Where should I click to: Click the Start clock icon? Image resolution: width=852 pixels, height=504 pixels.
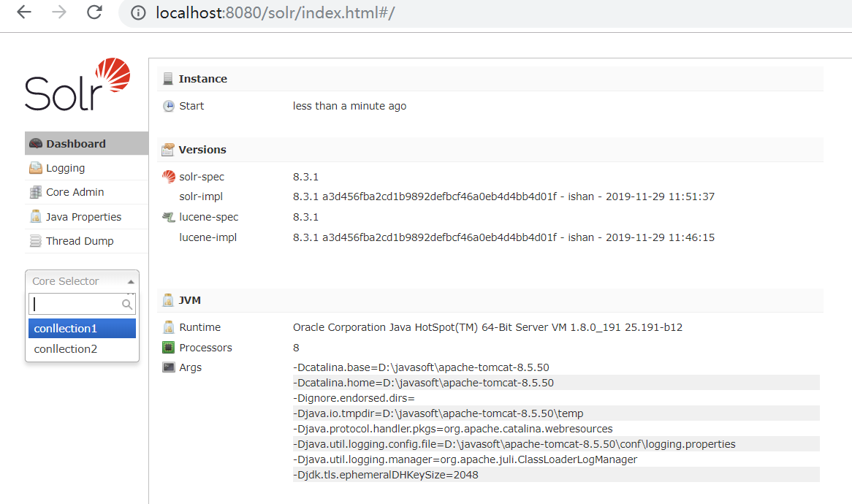click(169, 106)
